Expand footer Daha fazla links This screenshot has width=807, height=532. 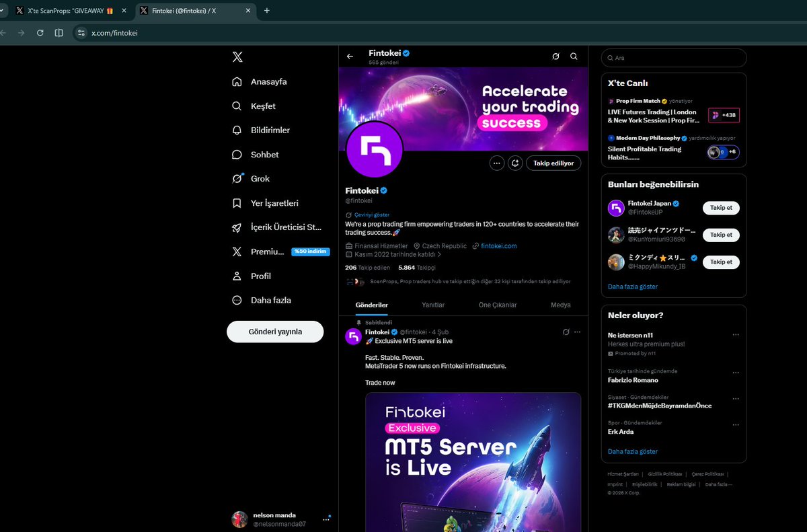click(x=719, y=484)
